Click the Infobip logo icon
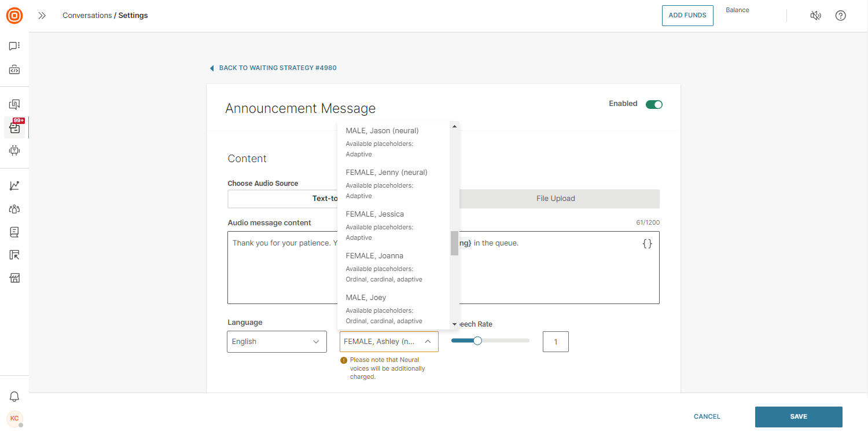This screenshot has width=868, height=439. (14, 16)
